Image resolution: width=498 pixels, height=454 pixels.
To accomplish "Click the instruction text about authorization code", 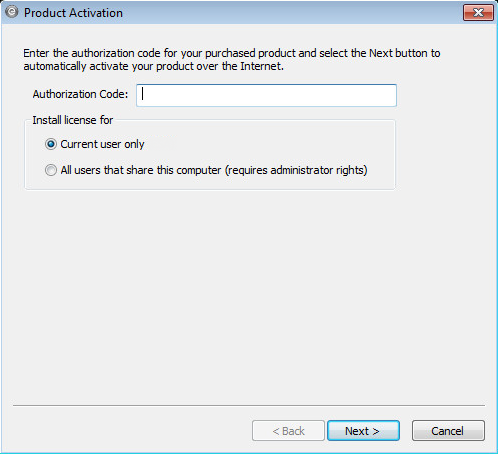I will pos(232,60).
